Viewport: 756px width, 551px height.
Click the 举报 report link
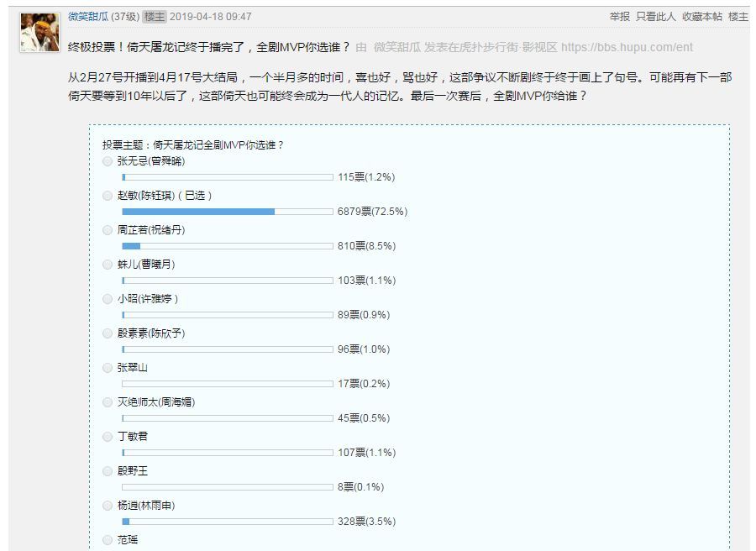click(620, 17)
